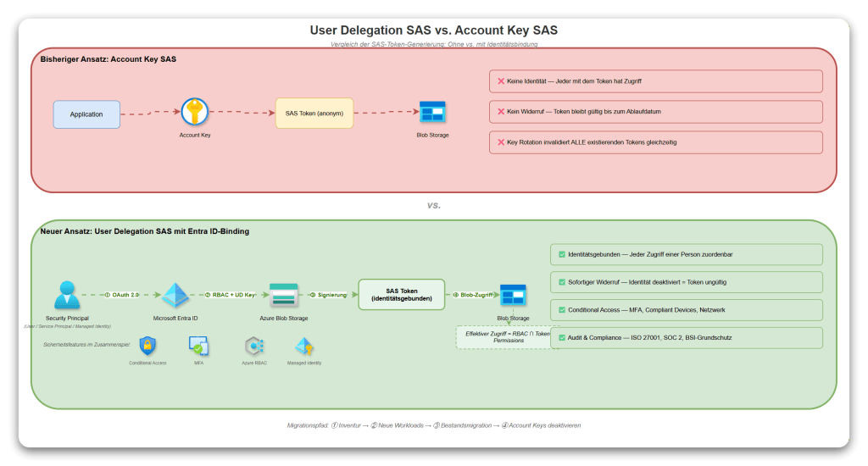Select the Azure Blob Storage icon in green panel

pos(283,295)
